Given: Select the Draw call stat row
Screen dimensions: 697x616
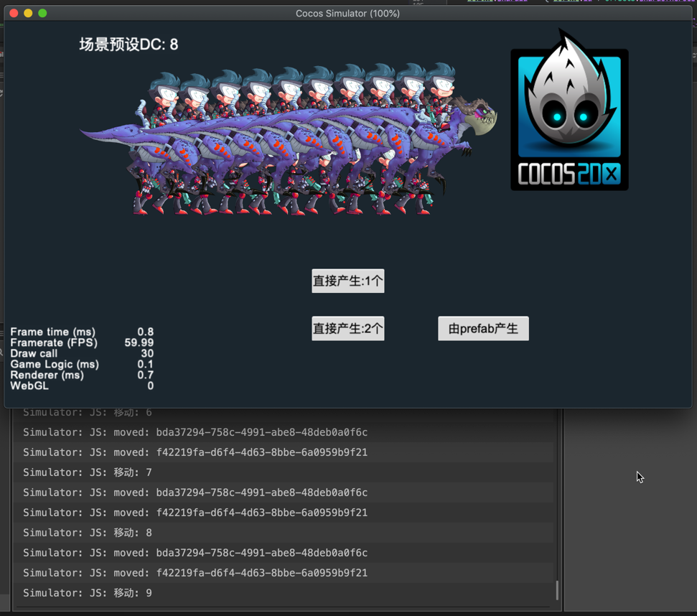Looking at the screenshot, I should click(82, 353).
